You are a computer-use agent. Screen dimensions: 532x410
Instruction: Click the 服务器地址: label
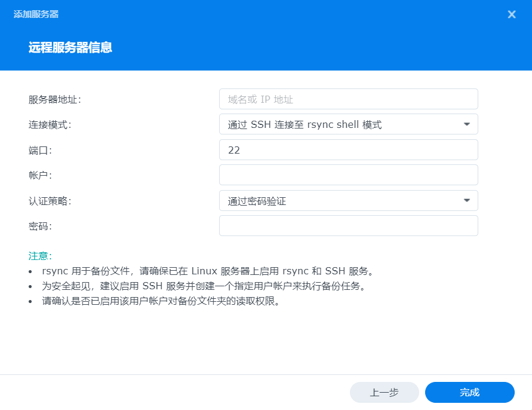(x=54, y=100)
